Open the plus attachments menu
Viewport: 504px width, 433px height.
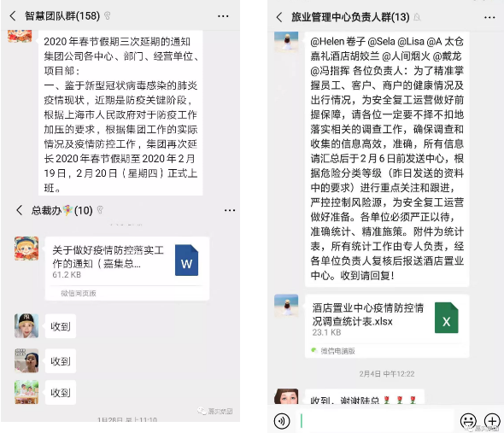coord(492,420)
